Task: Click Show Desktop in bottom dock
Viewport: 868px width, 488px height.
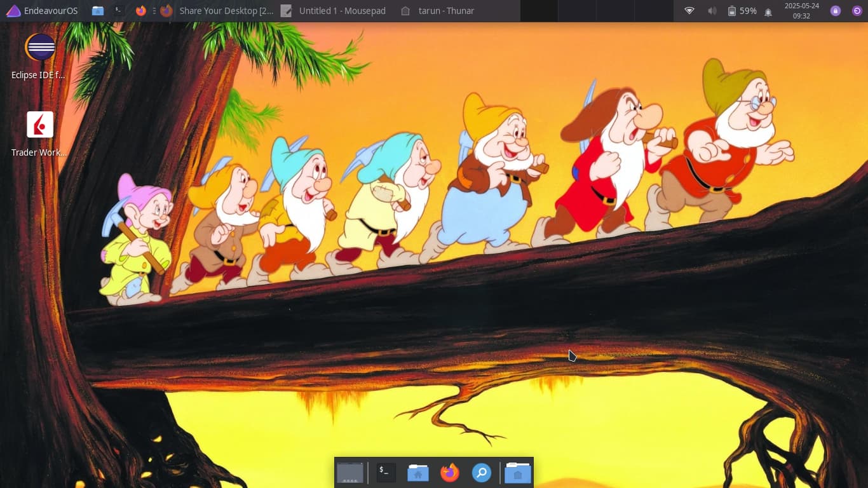Action: [349, 473]
